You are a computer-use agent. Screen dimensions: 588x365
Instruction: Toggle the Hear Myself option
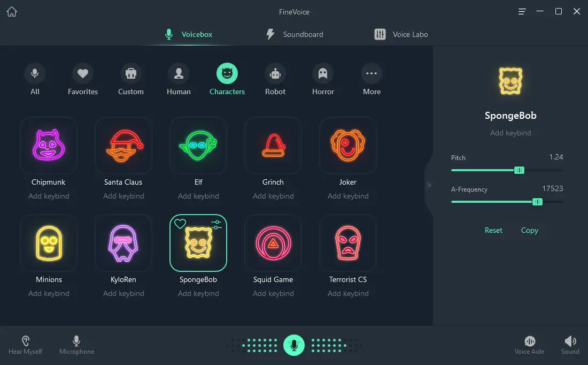(25, 345)
